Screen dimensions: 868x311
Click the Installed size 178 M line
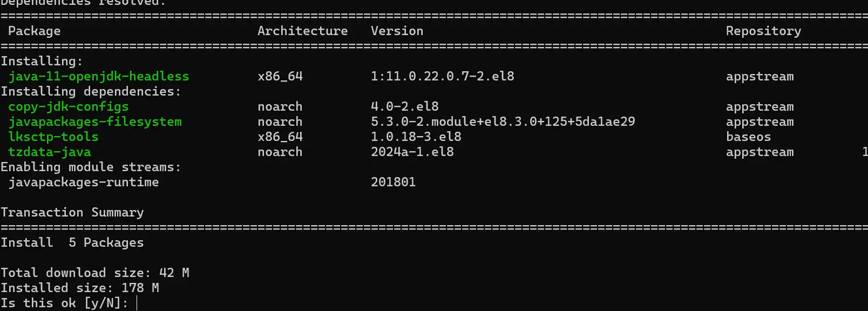tap(80, 288)
